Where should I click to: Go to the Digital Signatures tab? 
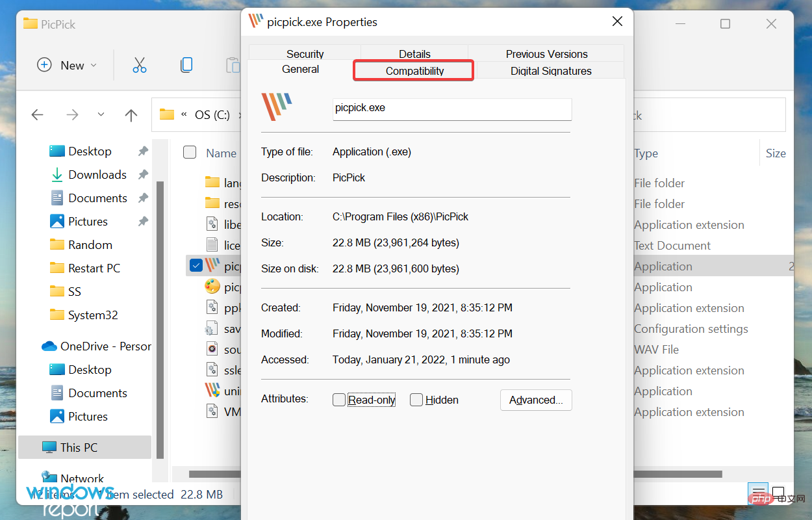point(550,71)
